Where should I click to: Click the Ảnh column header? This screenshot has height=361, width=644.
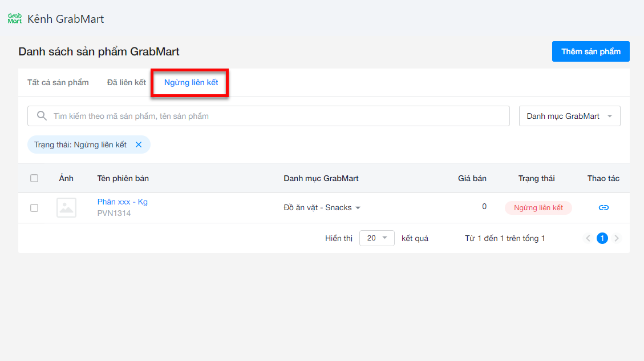pyautogui.click(x=66, y=178)
